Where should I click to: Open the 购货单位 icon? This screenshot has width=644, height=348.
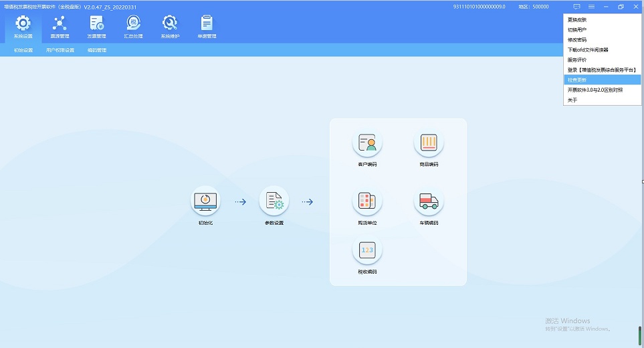tap(367, 201)
